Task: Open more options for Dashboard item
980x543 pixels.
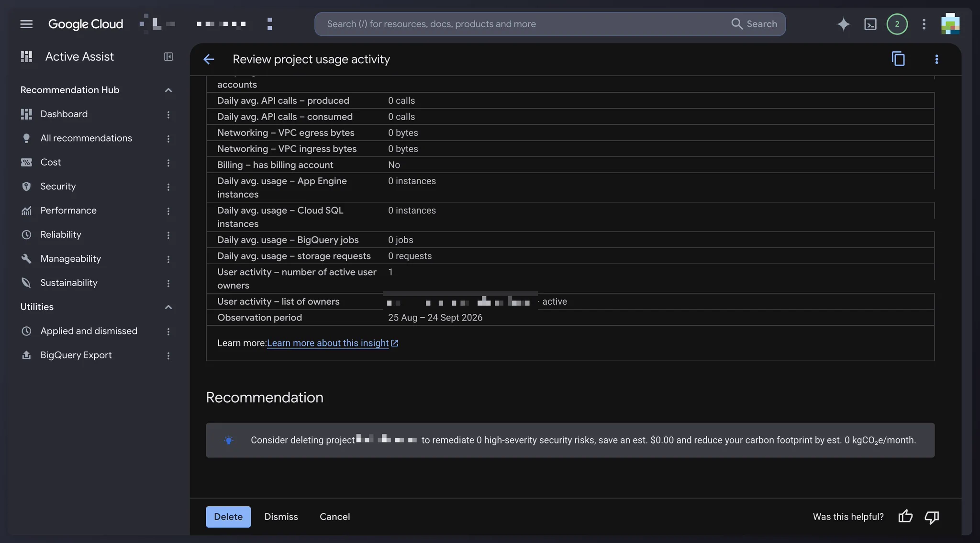Action: coord(168,114)
